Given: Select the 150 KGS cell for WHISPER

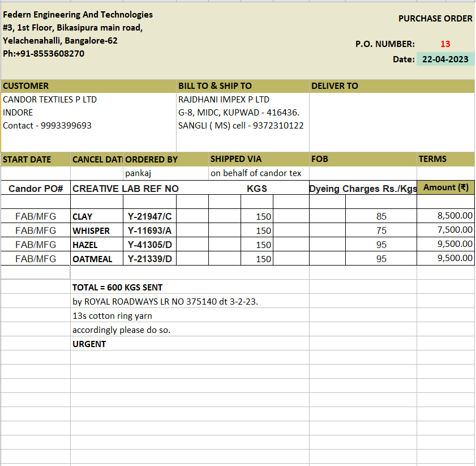Looking at the screenshot, I should click(257, 230).
